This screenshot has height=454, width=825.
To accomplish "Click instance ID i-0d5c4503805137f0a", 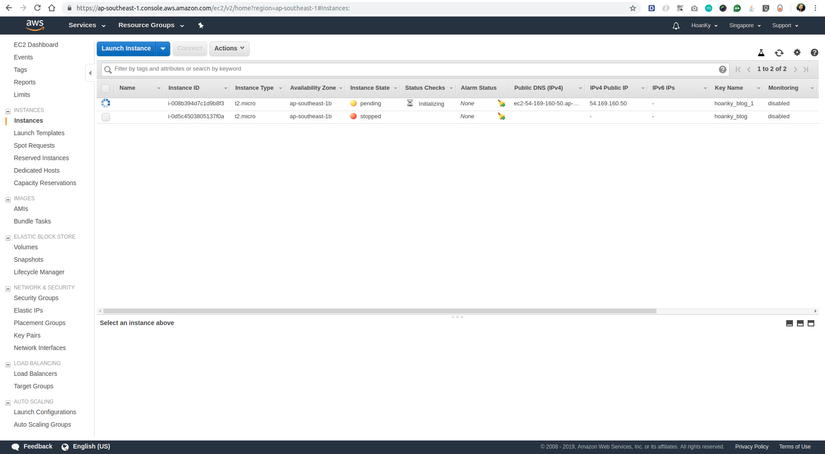I will click(x=196, y=116).
